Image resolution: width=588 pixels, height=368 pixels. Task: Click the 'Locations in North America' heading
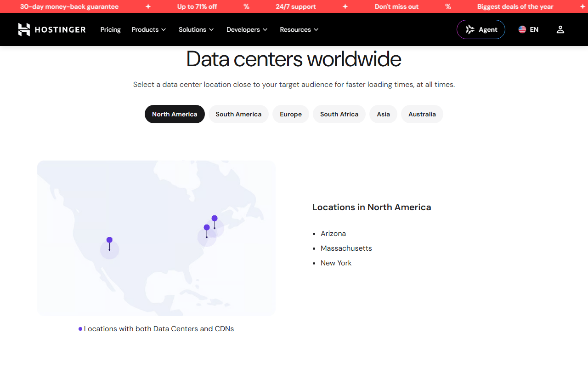coord(372,207)
